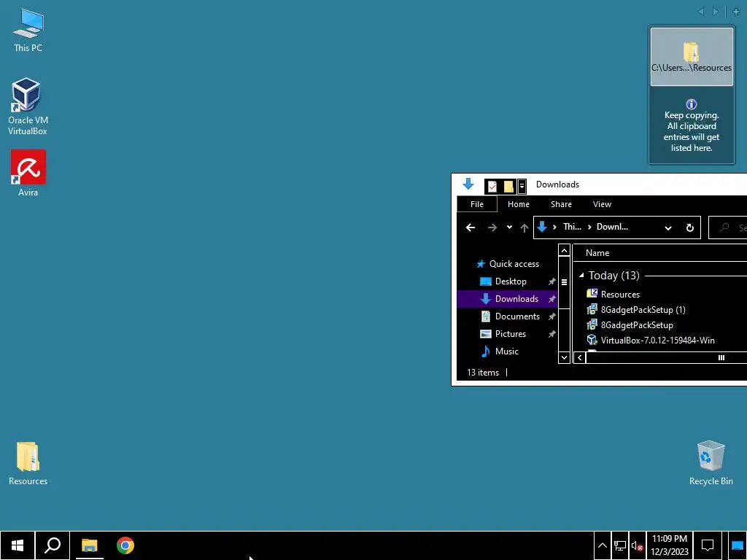
Task: Click the pin icon next to Desktop
Action: pos(551,281)
